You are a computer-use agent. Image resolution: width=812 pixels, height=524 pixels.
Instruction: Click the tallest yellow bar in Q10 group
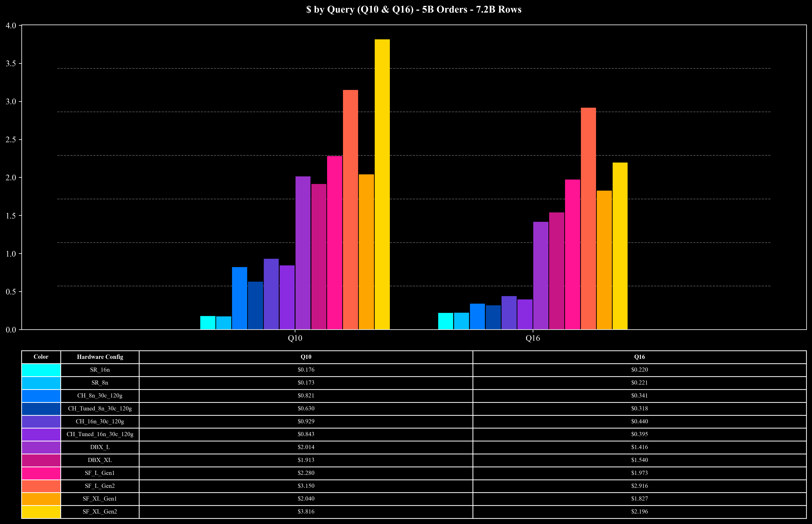[x=382, y=184]
